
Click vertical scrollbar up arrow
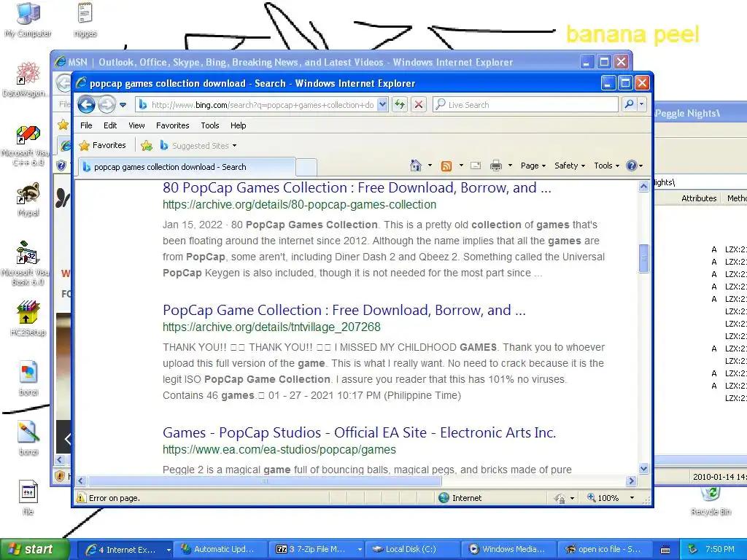coord(643,186)
